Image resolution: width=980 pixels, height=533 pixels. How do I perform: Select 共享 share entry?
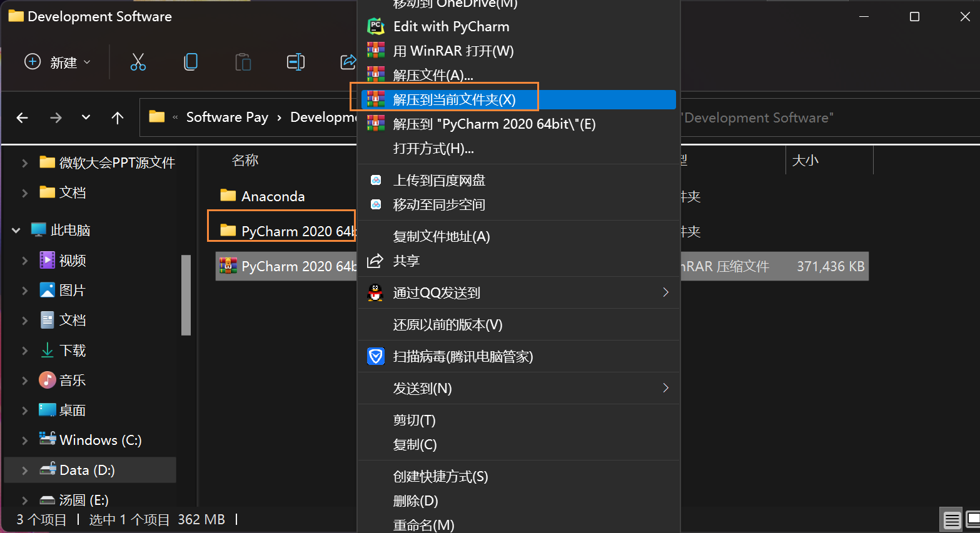518,261
